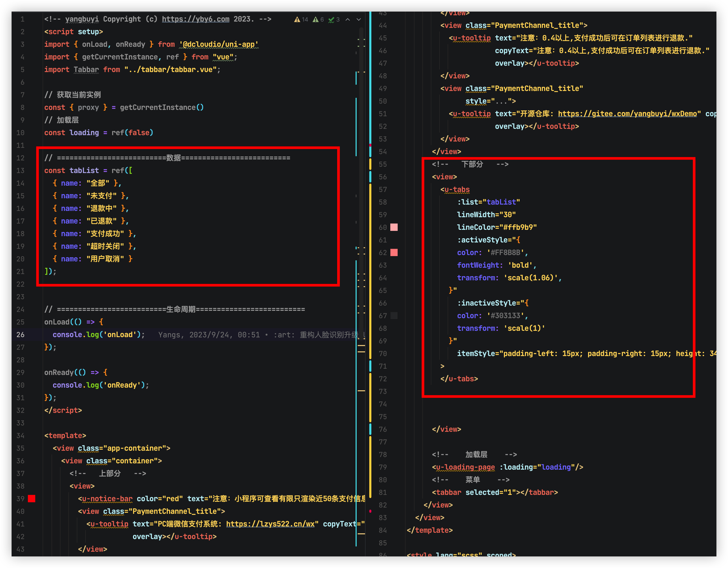The height and width of the screenshot is (568, 728).
Task: Open the #ffb9b9 lineColor gutter color swatch
Action: pos(394,227)
